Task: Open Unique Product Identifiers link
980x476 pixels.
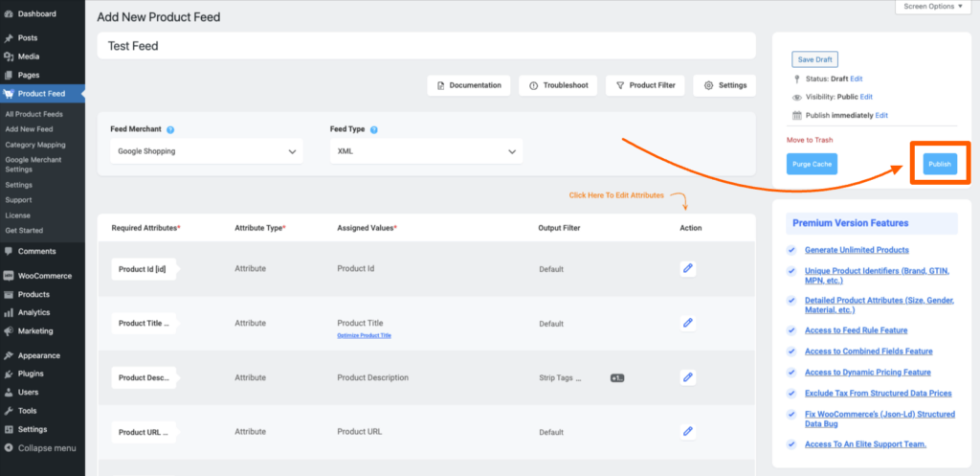Action: [878, 276]
